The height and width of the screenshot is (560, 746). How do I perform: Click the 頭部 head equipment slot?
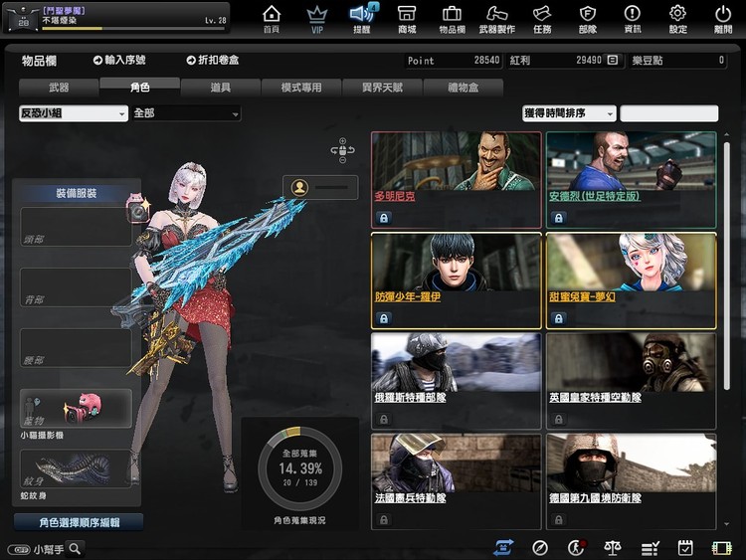77,227
